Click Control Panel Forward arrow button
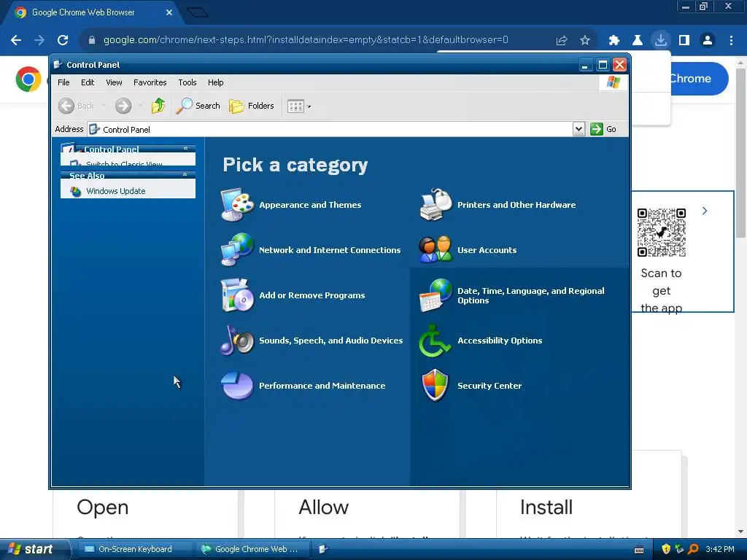Viewport: 747px width, 560px height. (x=123, y=106)
